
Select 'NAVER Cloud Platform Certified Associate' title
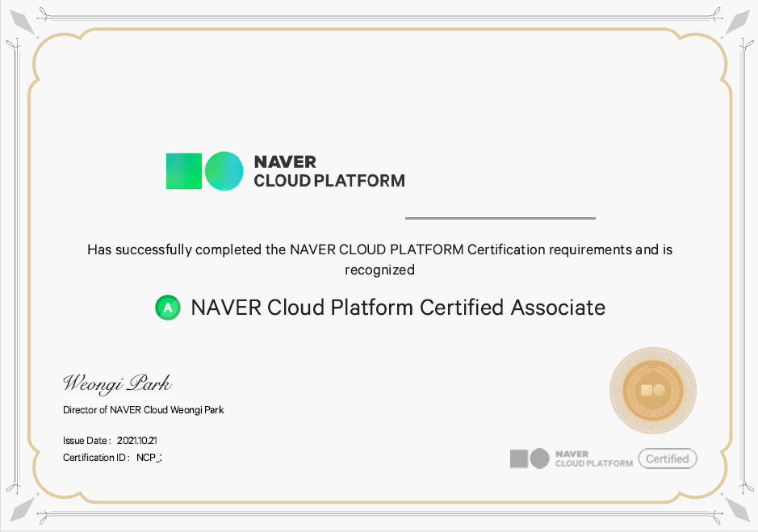coord(398,308)
